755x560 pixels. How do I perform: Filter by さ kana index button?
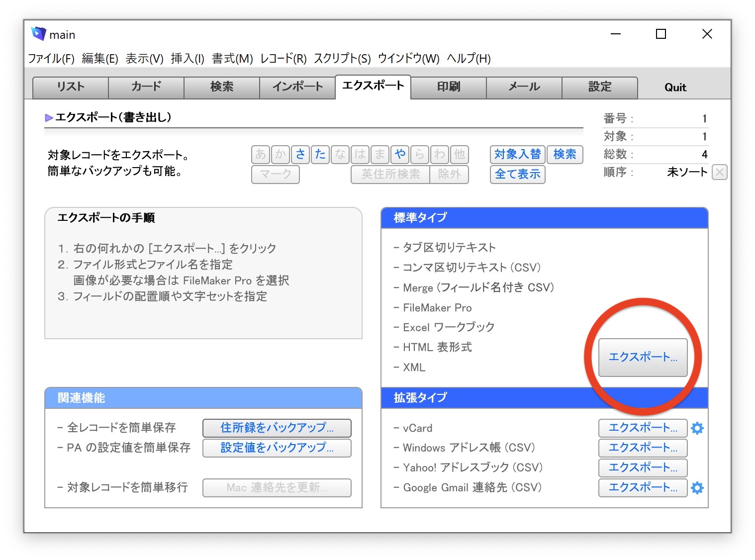(300, 154)
